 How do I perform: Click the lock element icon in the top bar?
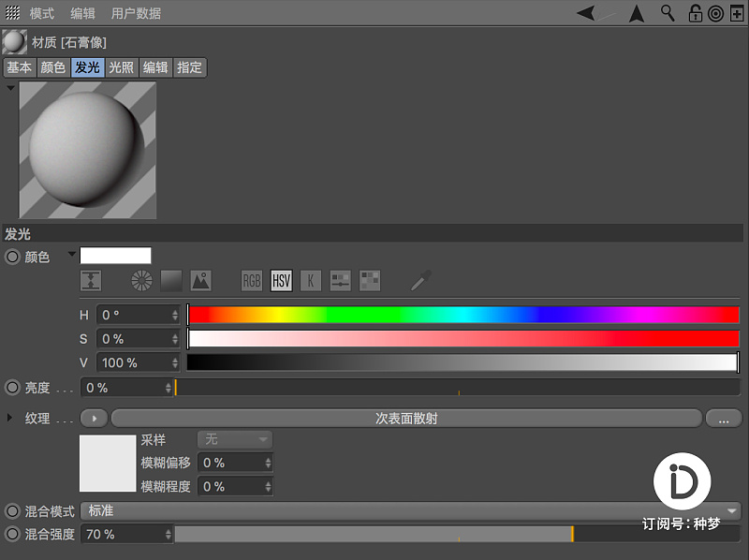(695, 13)
